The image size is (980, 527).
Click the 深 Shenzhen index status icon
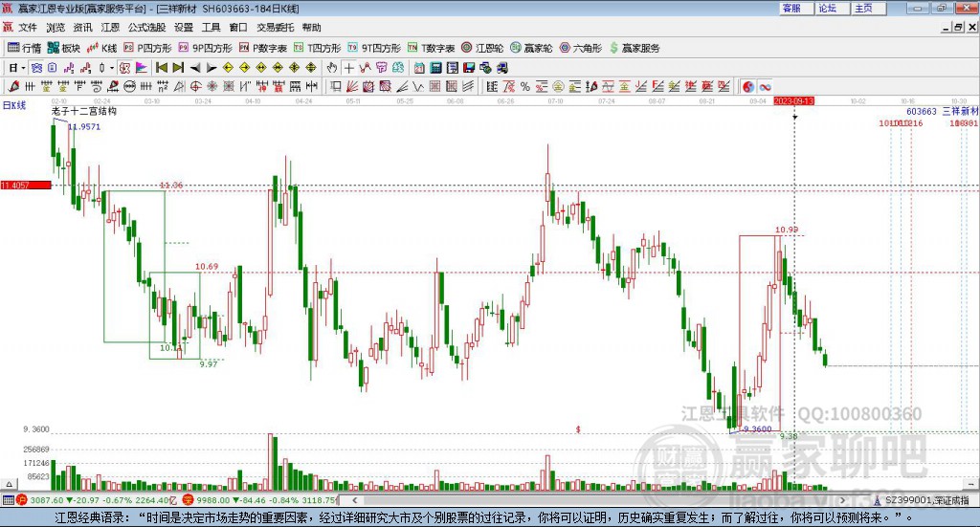[189, 500]
